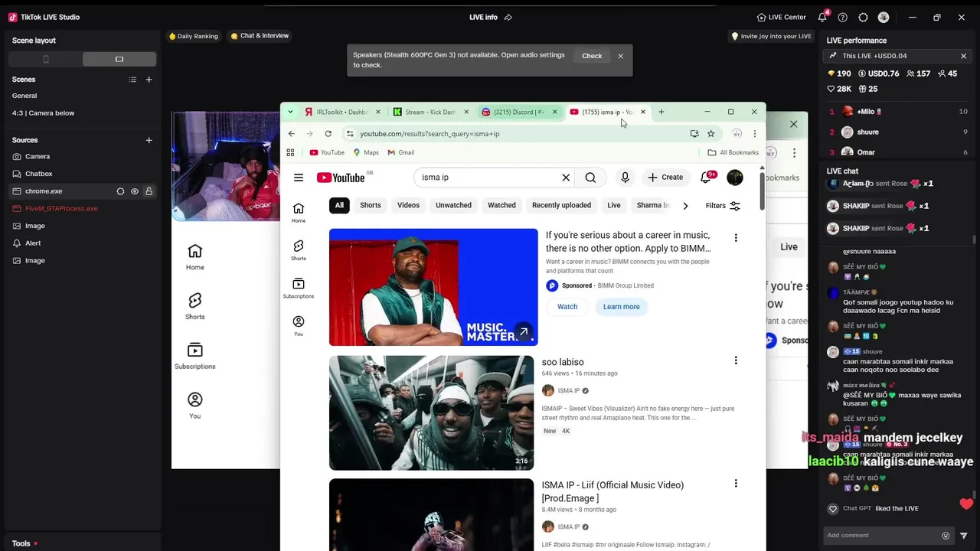Screen dimensions: 980x551
Task: Open TikTok LIVE Studio settings gear
Action: point(863,18)
